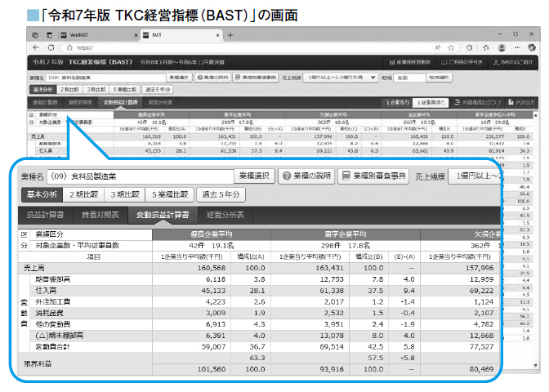Open 業種別審査事典 in the enlarged callout
Screen dimensions: 549x392
click(373, 176)
